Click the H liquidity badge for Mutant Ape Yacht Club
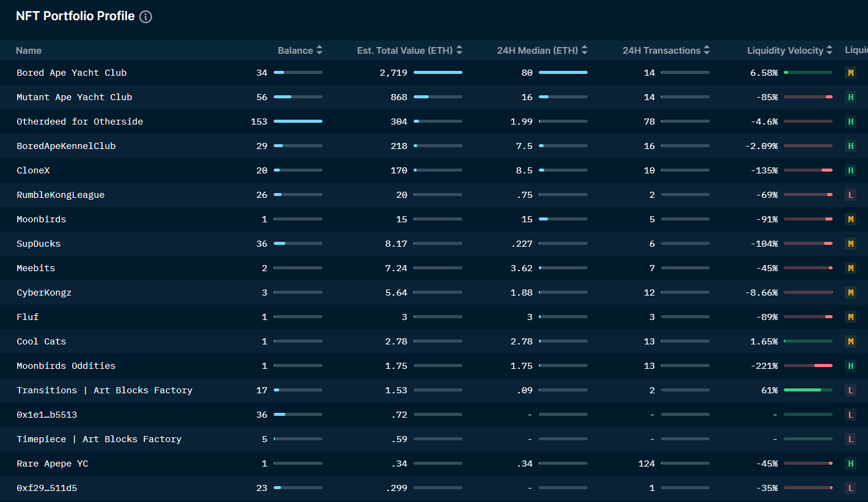The height and width of the screenshot is (502, 868). (850, 97)
